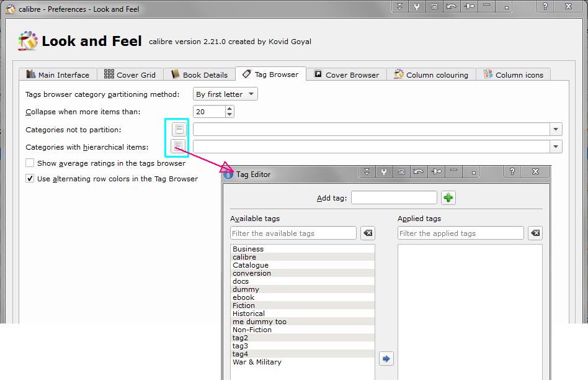Switch to the Book Details tab

point(200,75)
